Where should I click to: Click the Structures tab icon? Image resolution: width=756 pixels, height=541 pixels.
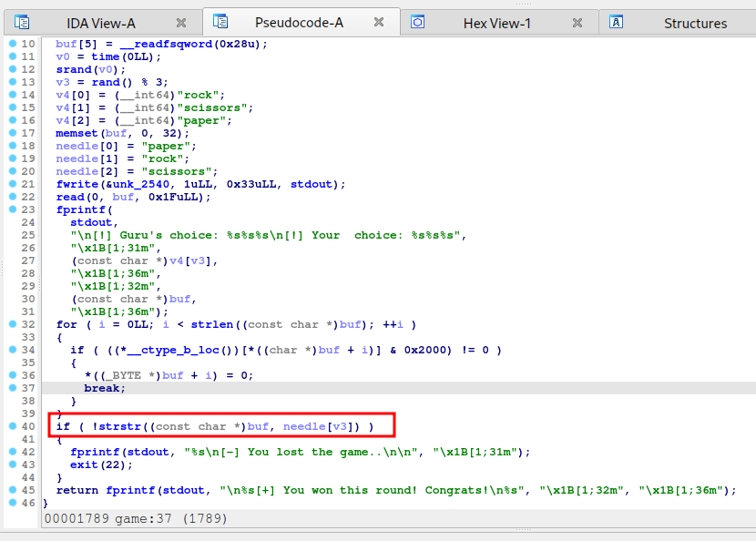617,23
